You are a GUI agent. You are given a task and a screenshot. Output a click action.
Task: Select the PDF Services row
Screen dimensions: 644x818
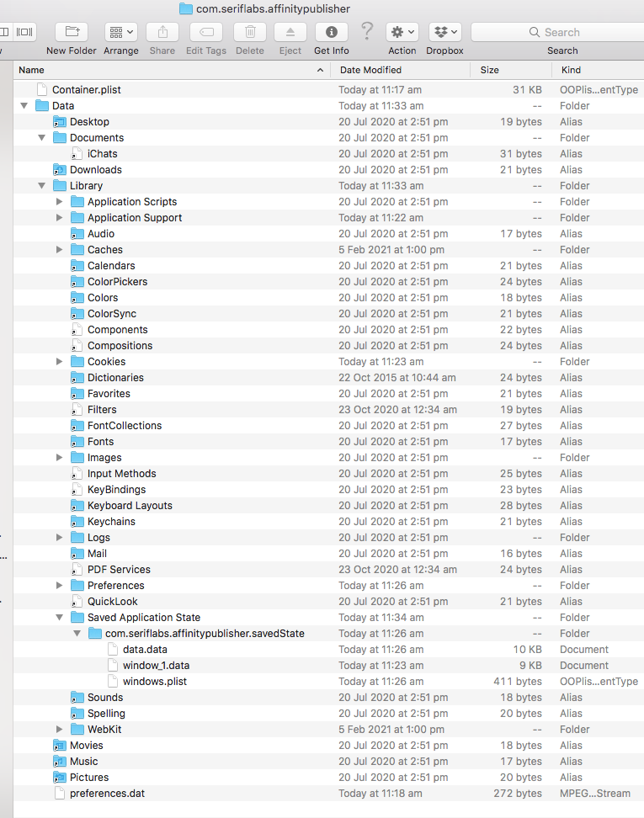[x=329, y=570]
